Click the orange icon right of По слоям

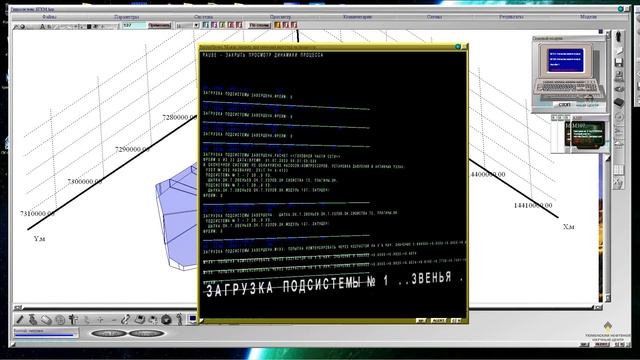(278, 25)
